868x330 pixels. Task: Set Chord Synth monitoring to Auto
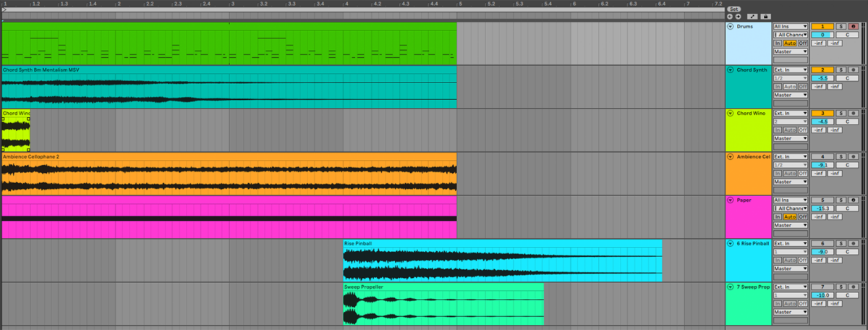click(790, 86)
